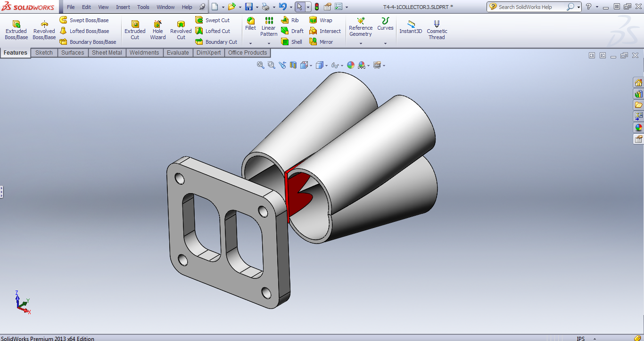Image resolution: width=644 pixels, height=341 pixels.
Task: Apply the Shell feature tool
Action: (x=291, y=42)
